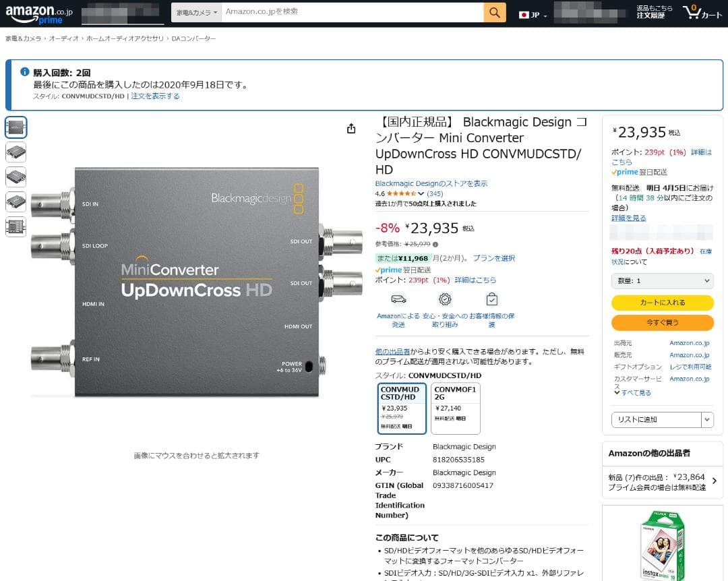Open the 数量 quantity dropdown

662,280
